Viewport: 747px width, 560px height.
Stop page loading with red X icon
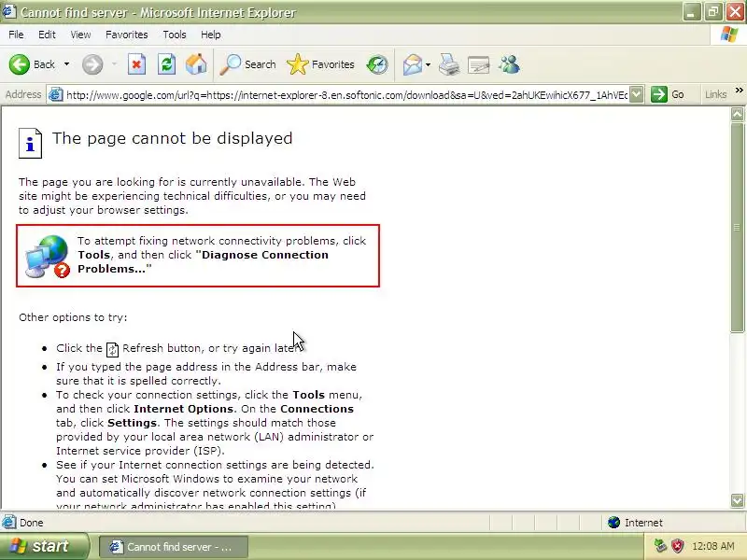pos(136,64)
